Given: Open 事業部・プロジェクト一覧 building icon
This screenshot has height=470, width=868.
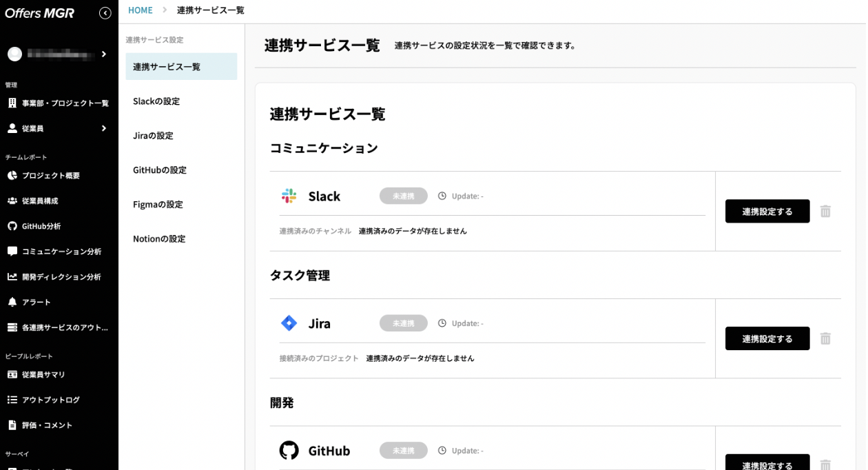Looking at the screenshot, I should [12, 103].
